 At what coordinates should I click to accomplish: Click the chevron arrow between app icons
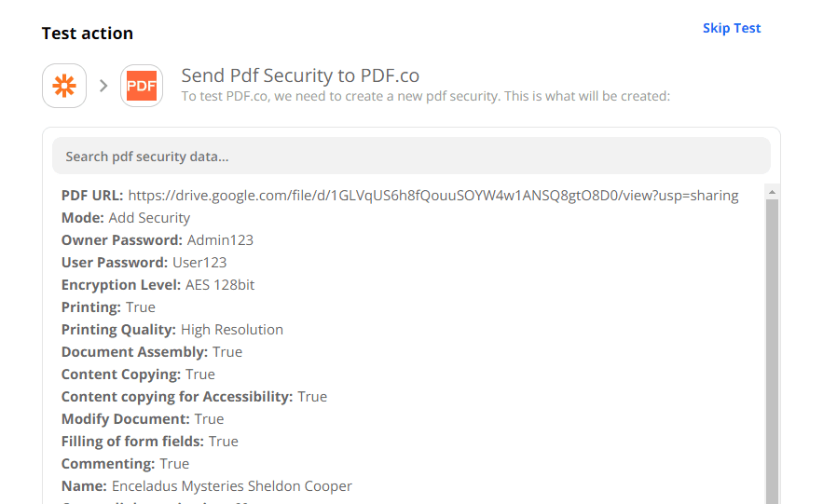(103, 86)
